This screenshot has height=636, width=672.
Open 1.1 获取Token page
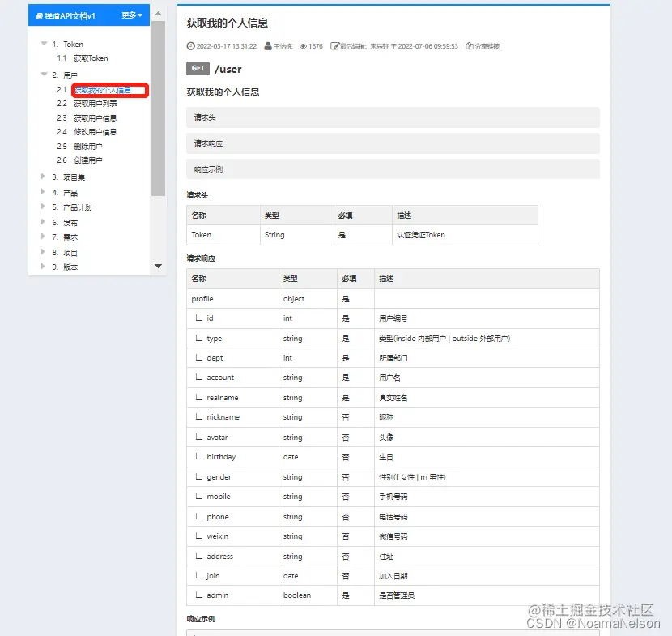click(x=91, y=58)
